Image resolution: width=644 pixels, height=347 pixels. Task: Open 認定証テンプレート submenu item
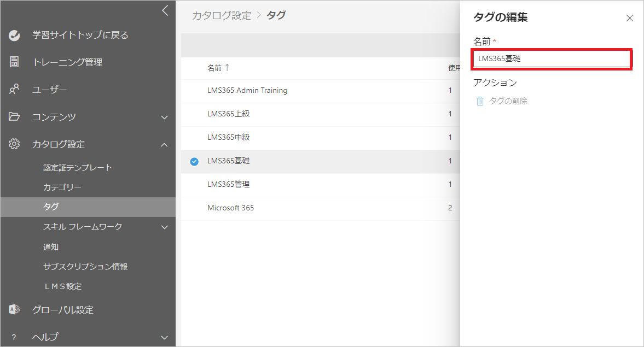click(78, 167)
